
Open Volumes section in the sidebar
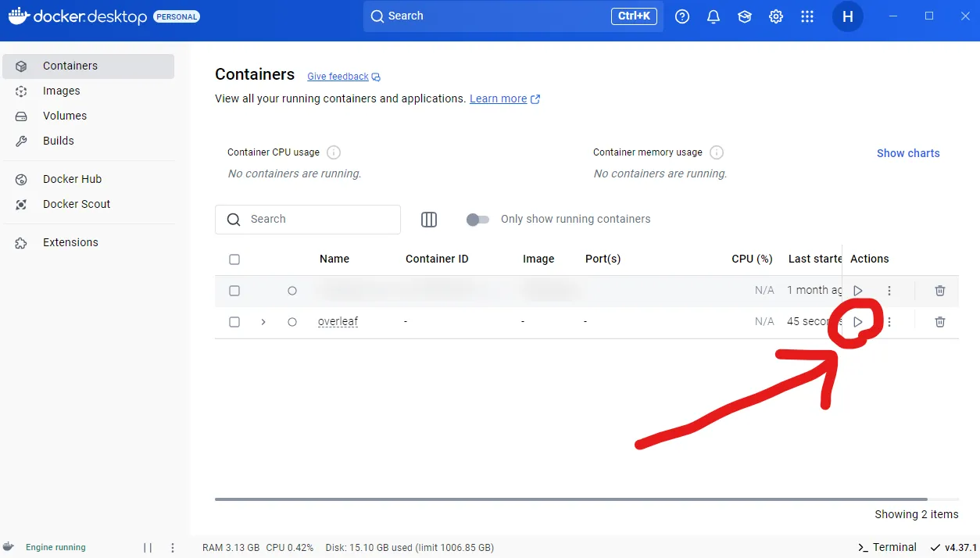65,116
